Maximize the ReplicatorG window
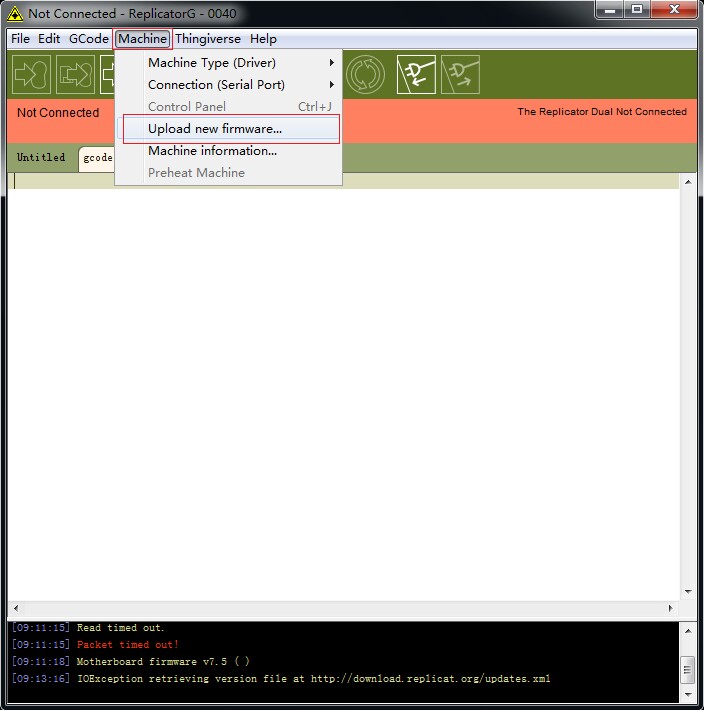The height and width of the screenshot is (710, 704). 637,10
